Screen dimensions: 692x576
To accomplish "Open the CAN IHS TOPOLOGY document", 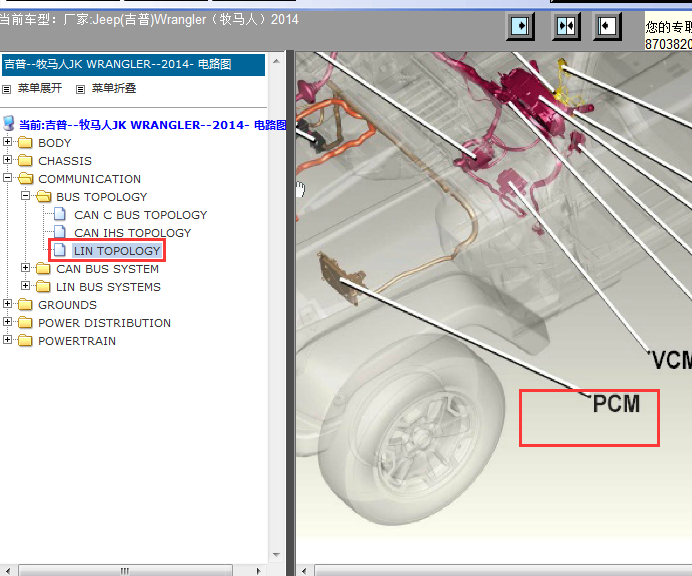I will pos(132,233).
